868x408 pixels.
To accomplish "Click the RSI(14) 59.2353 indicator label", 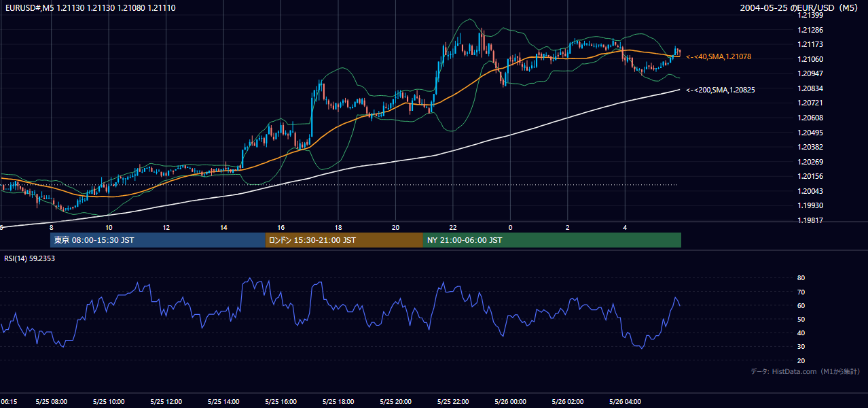I will [x=29, y=258].
